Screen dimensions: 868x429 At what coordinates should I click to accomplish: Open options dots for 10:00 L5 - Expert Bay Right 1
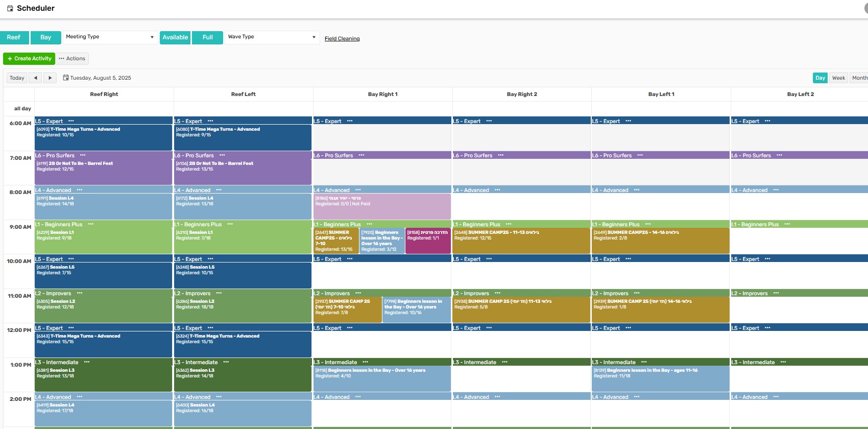pyautogui.click(x=350, y=259)
